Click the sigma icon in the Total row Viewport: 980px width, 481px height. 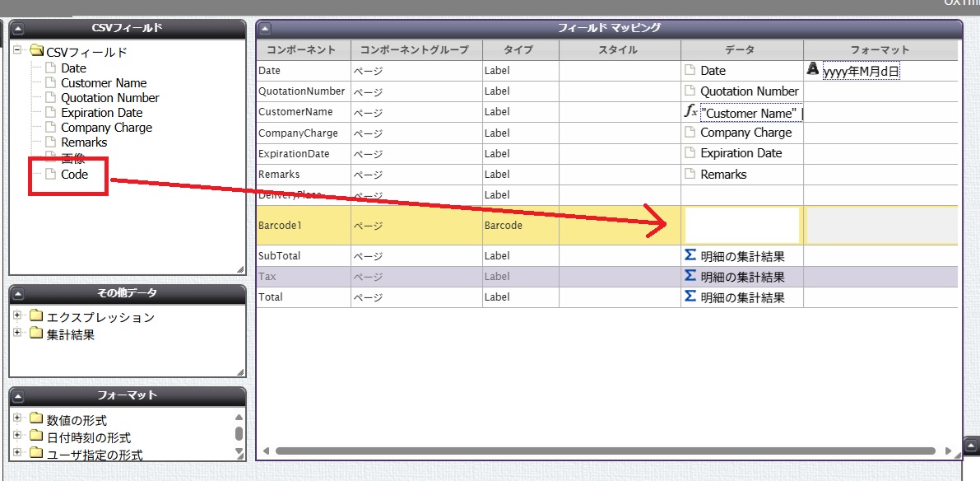(x=690, y=297)
